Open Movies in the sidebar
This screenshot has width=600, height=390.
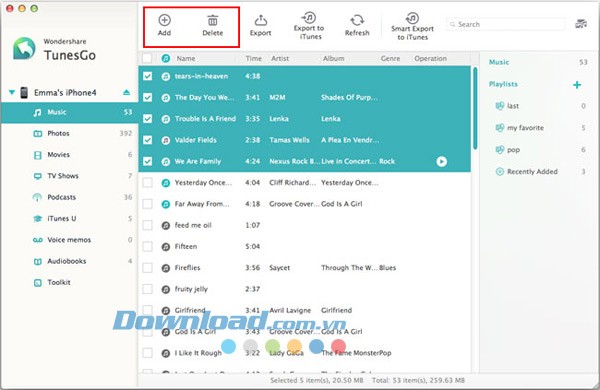[69, 155]
